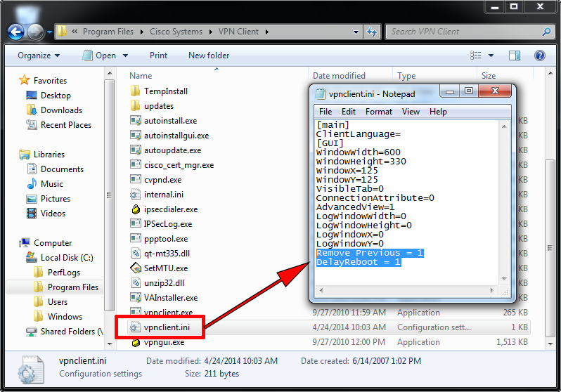Expand the Open button's dropdown arrow
The image size is (561, 392).
click(x=126, y=55)
